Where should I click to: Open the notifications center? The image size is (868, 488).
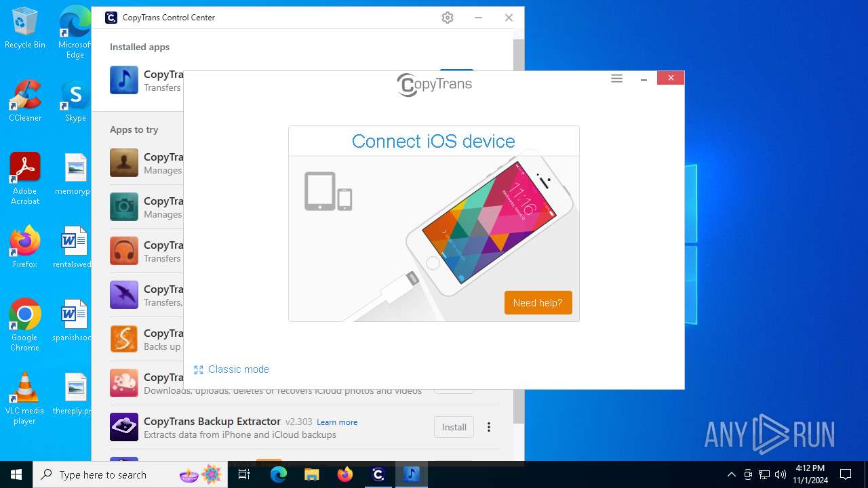pyautogui.click(x=846, y=474)
